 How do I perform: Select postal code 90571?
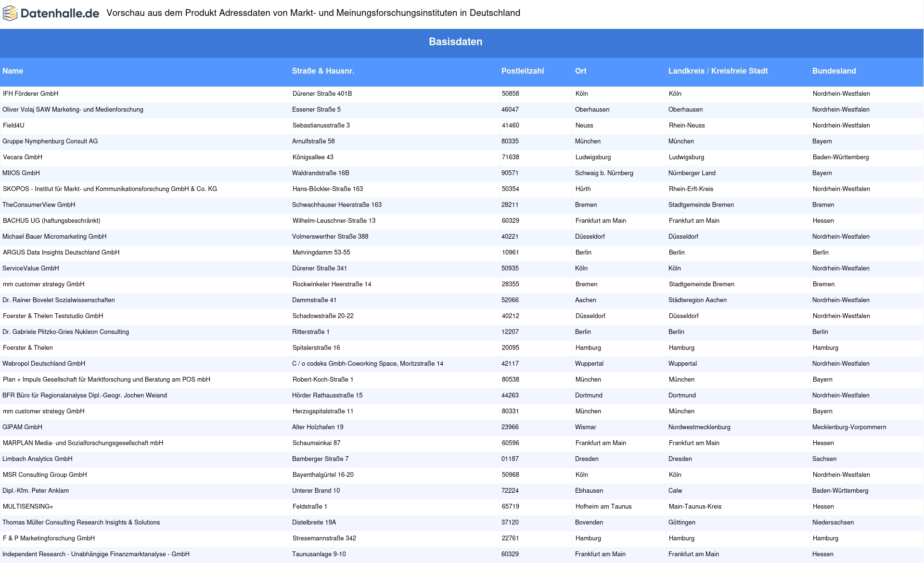pyautogui.click(x=510, y=173)
